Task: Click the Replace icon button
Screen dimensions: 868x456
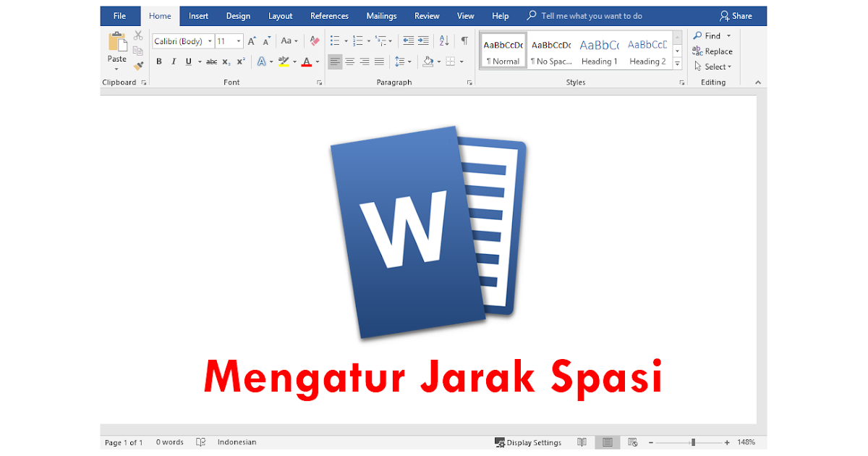Action: coord(712,51)
